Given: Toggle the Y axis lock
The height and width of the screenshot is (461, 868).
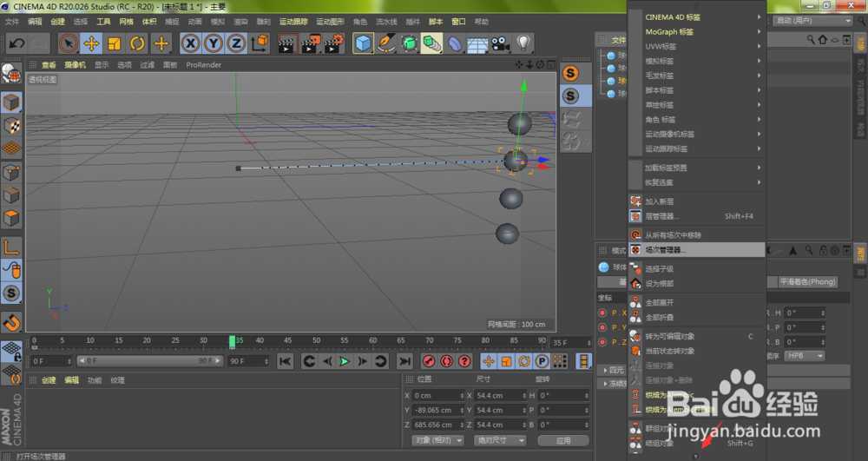Looking at the screenshot, I should coord(214,43).
